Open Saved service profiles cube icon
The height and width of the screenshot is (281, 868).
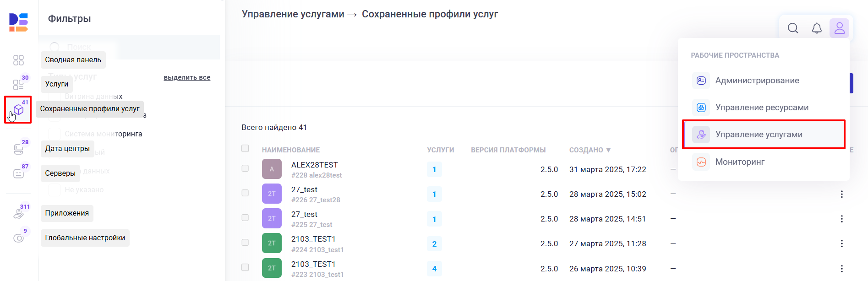pyautogui.click(x=18, y=110)
